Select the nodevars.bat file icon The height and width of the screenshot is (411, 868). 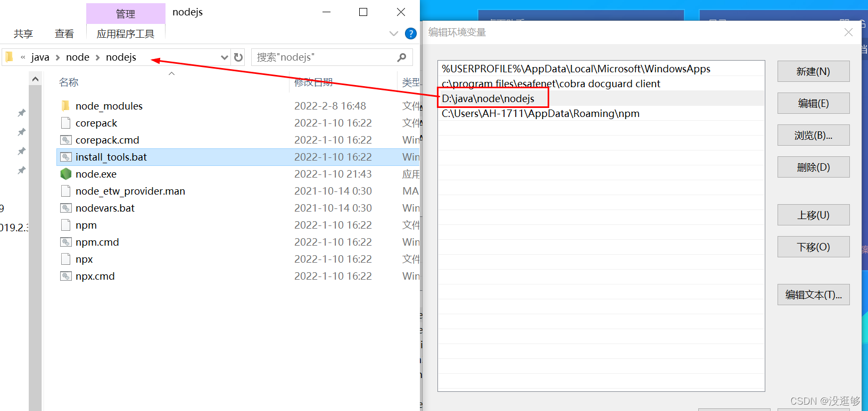point(65,208)
